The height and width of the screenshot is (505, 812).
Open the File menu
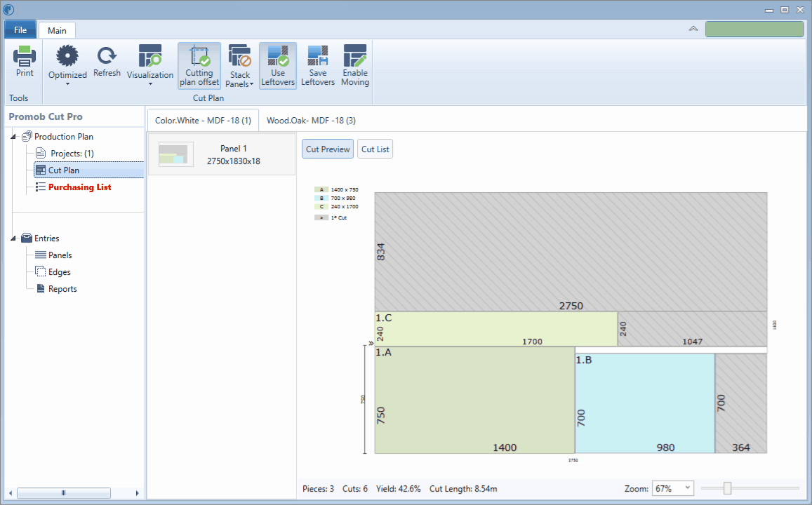click(20, 30)
